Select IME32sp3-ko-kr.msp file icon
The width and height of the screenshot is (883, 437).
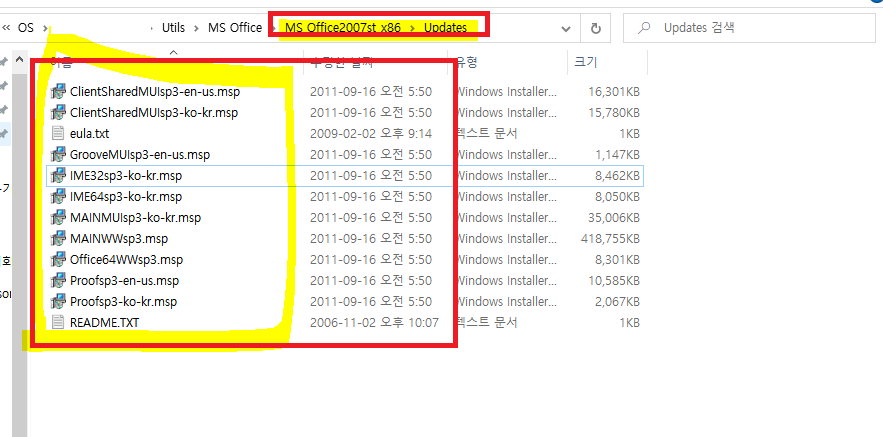point(57,176)
